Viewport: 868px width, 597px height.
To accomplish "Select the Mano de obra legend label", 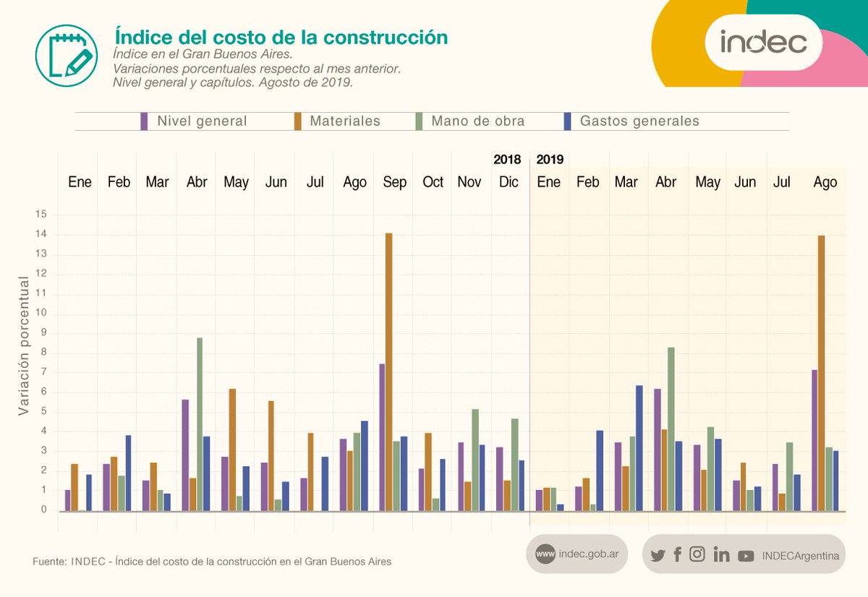I will pyautogui.click(x=478, y=121).
